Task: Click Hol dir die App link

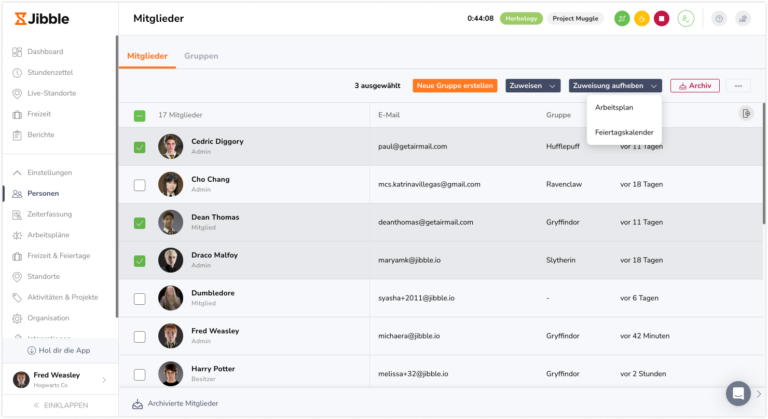Action: (59, 350)
